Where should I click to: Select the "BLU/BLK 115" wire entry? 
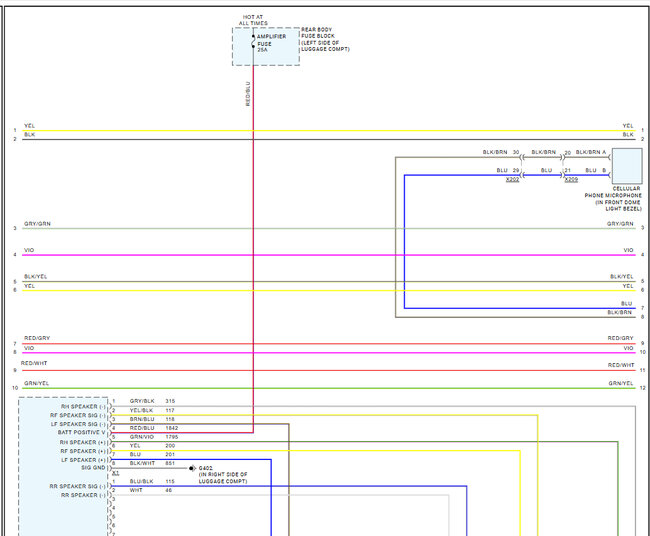point(152,481)
